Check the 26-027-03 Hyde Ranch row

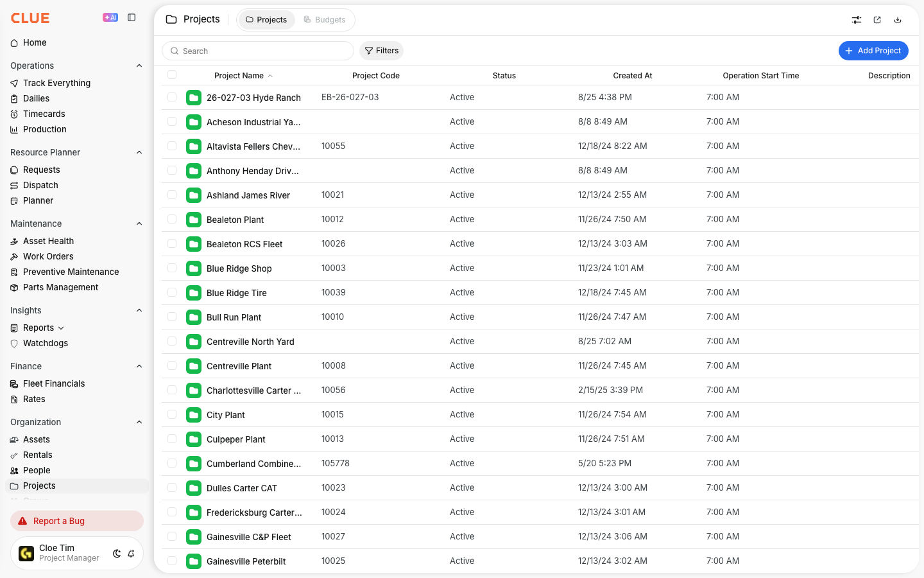tap(172, 97)
